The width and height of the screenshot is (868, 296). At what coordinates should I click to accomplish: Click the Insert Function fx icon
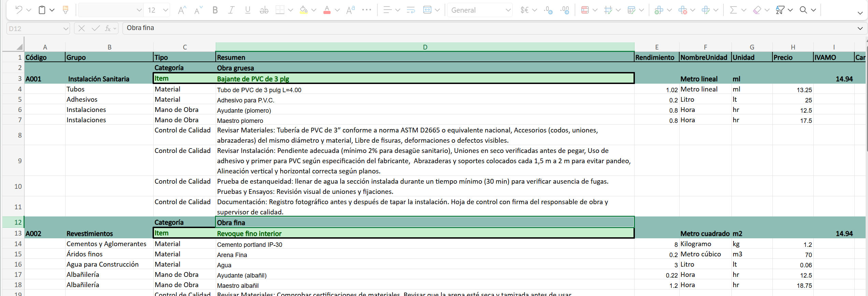pos(108,28)
